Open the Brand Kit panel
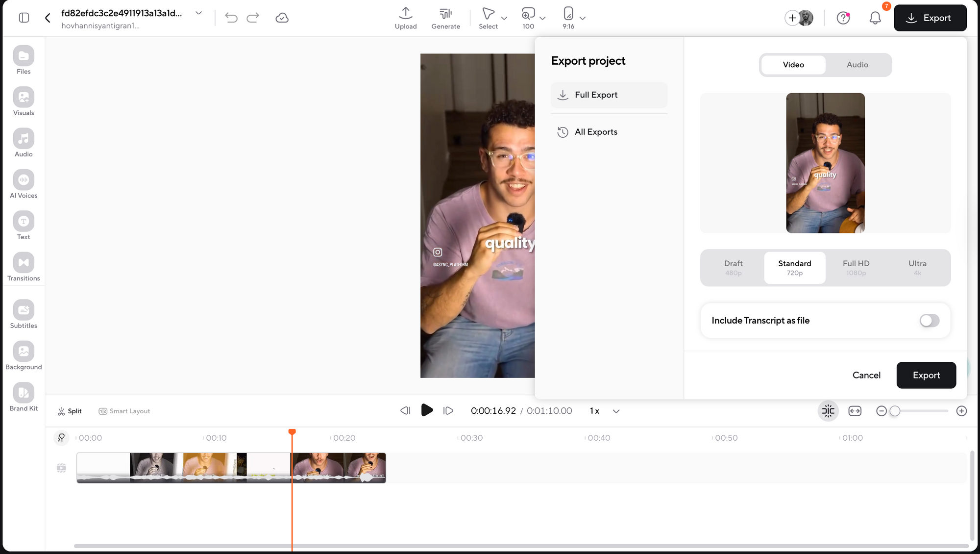The width and height of the screenshot is (980, 554). click(24, 393)
